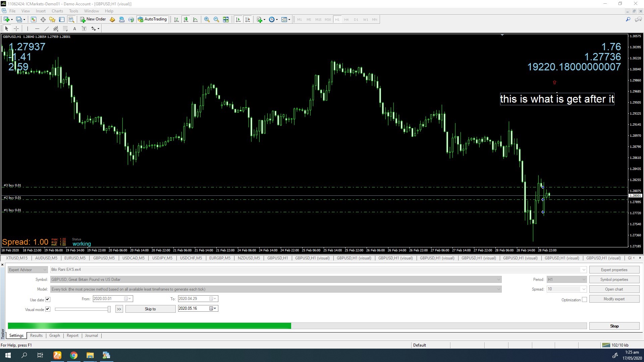Switch to the USDJPY,M5 chart tab
644x362 pixels.
point(162,258)
